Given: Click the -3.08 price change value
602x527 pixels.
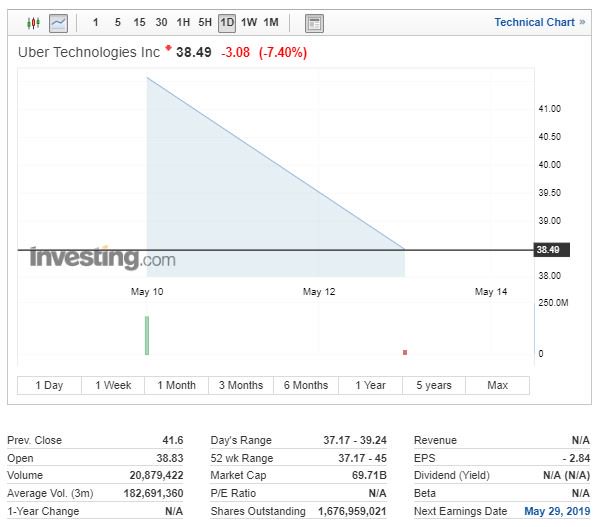Looking at the screenshot, I should [235, 52].
